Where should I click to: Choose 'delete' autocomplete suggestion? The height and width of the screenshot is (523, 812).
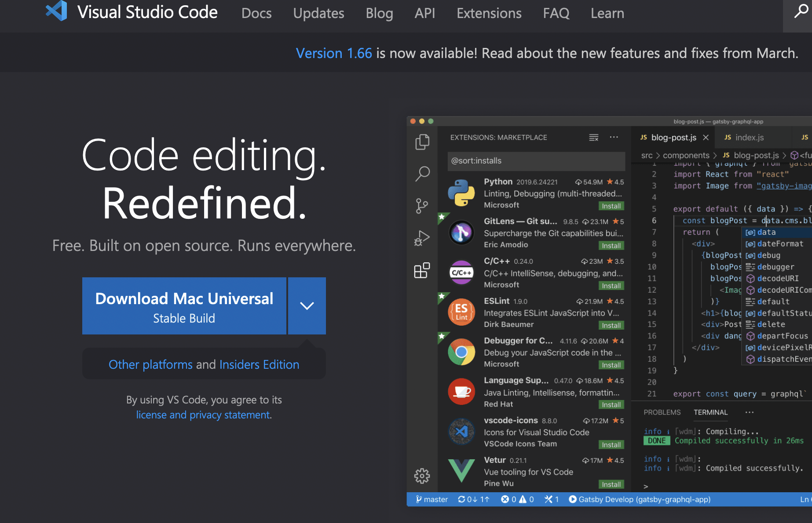pyautogui.click(x=777, y=324)
